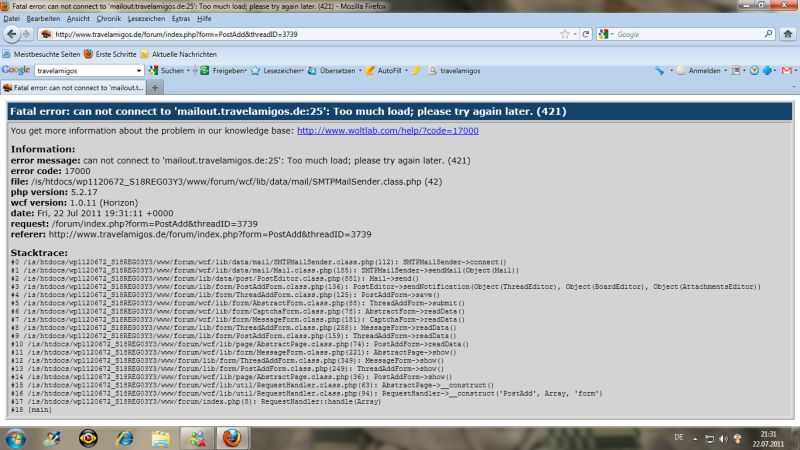Open the Ansicht menu
The width and height of the screenshot is (800, 450).
tap(78, 18)
